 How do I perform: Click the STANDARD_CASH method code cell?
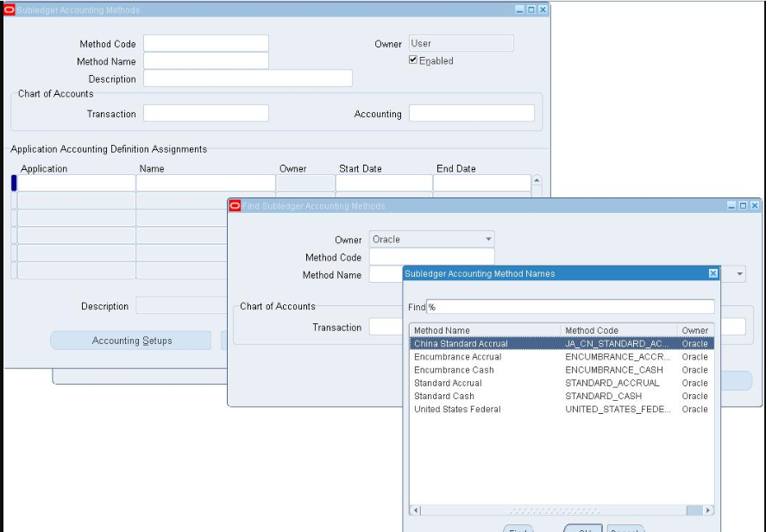[603, 396]
